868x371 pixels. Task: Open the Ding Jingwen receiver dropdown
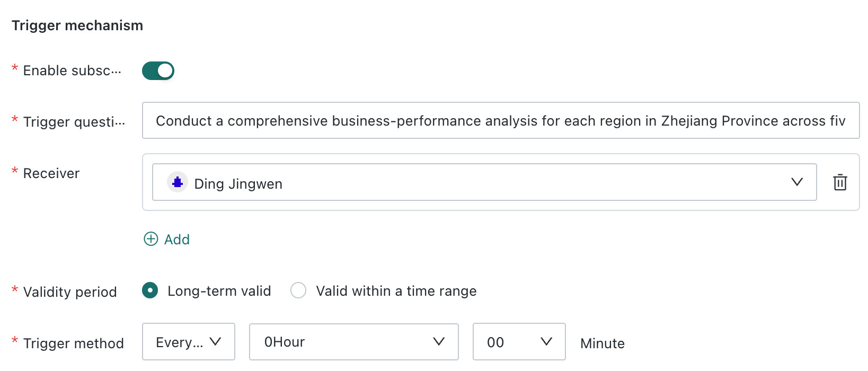point(484,182)
